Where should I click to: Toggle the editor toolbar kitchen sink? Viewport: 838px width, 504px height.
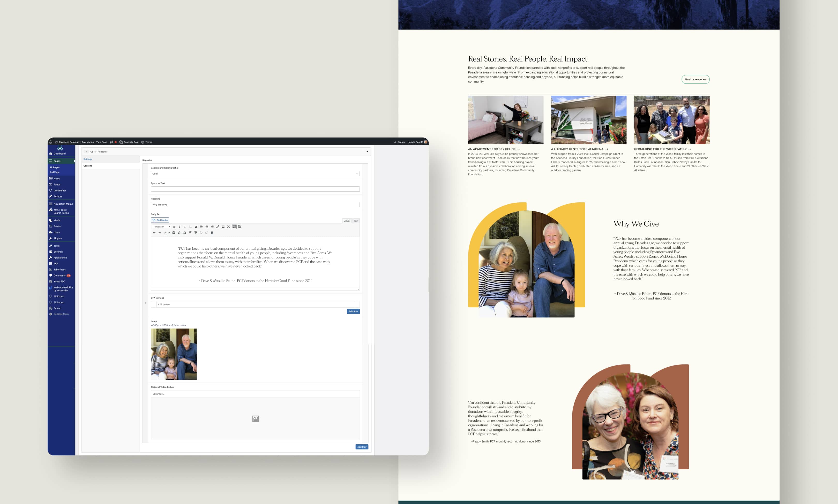(x=234, y=227)
